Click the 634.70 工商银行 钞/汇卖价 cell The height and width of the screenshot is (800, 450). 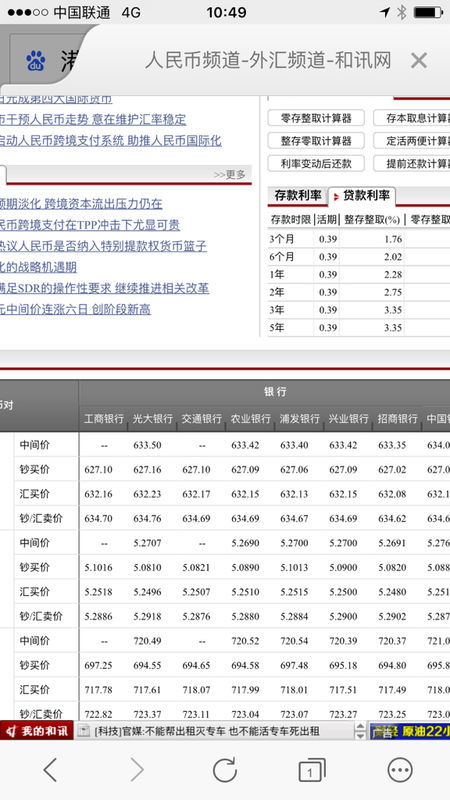point(98,518)
